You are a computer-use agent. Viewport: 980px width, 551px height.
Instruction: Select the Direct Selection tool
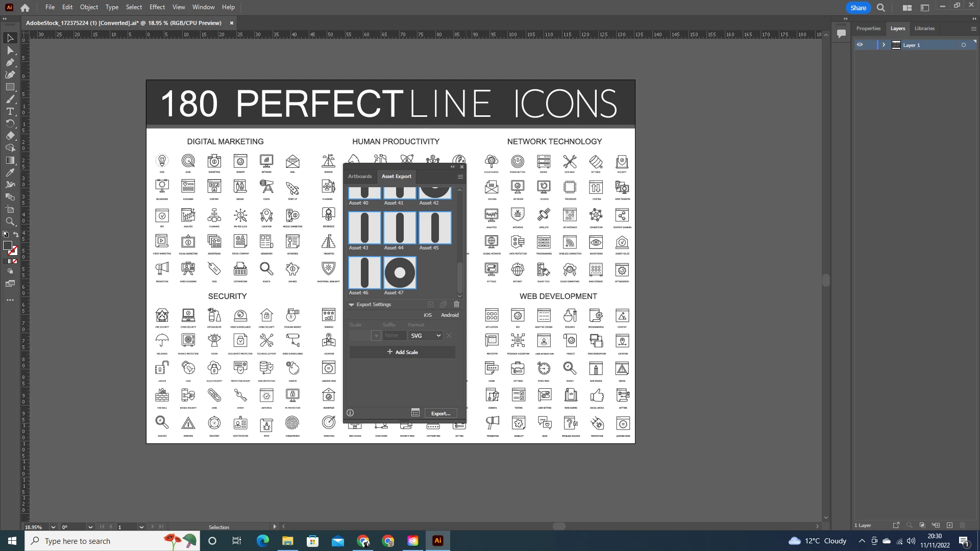pos(10,51)
